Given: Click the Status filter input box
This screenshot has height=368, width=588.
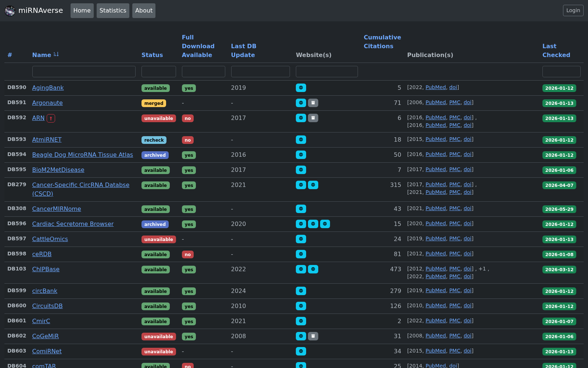Looking at the screenshot, I should [159, 71].
